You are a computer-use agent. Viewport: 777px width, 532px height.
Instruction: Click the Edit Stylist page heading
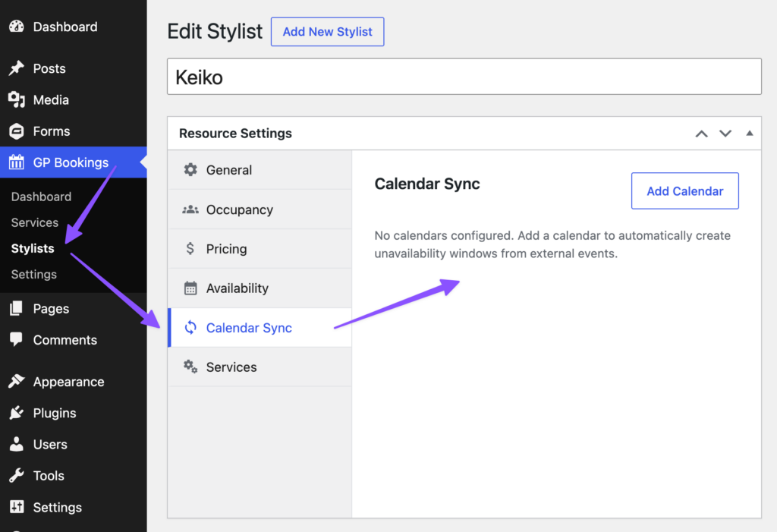(x=215, y=32)
